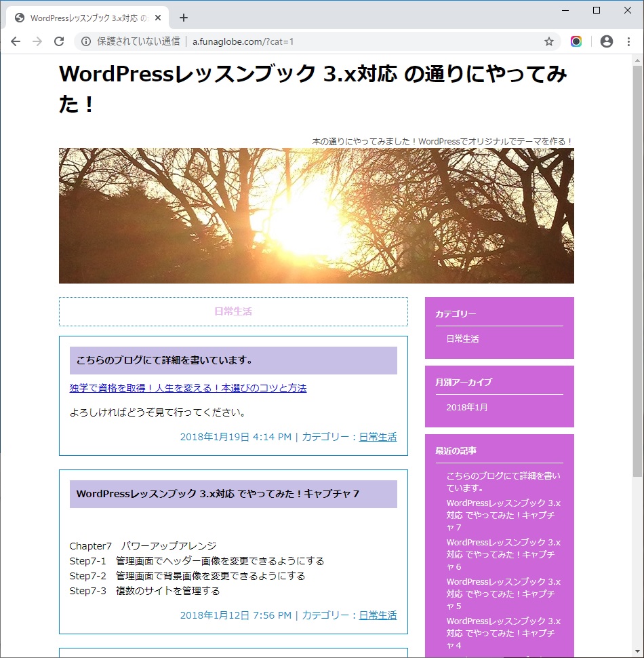The image size is (644, 658).
Task: Minimize the Chrome window
Action: click(565, 10)
